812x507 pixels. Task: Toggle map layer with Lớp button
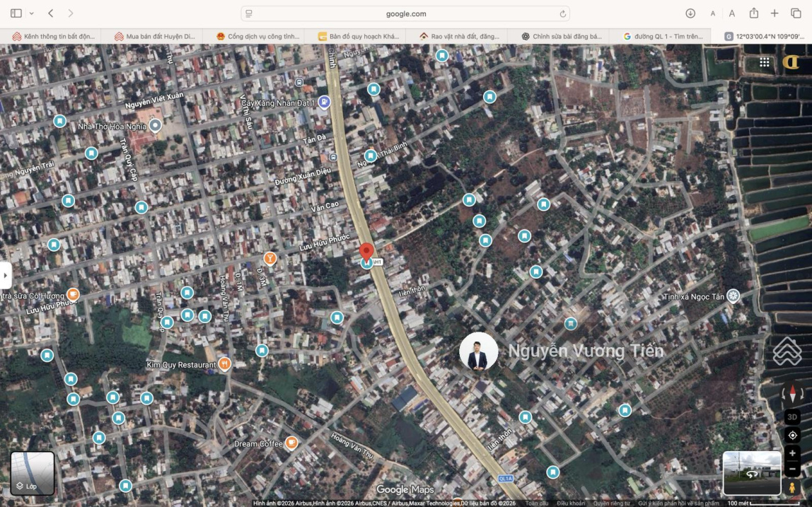pyautogui.click(x=33, y=473)
